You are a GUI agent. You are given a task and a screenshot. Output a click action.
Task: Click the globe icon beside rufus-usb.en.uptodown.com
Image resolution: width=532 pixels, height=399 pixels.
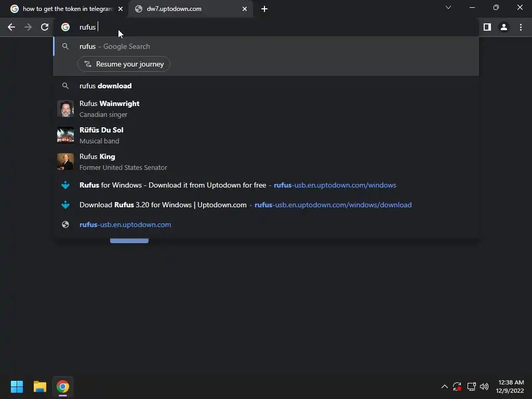pyautogui.click(x=65, y=224)
